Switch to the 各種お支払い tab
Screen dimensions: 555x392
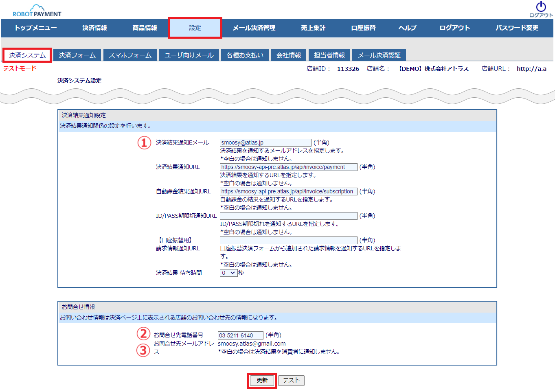click(245, 55)
